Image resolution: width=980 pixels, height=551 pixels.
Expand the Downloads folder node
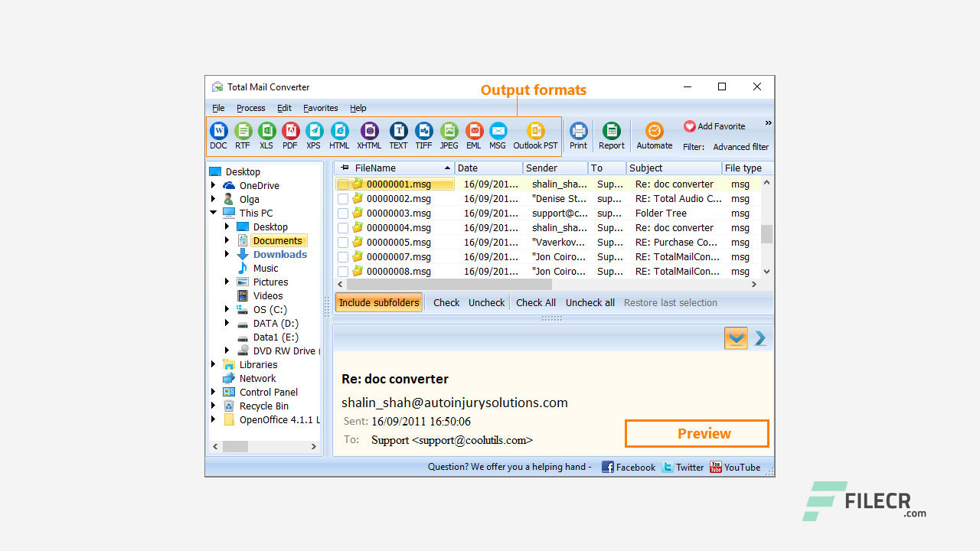227,254
